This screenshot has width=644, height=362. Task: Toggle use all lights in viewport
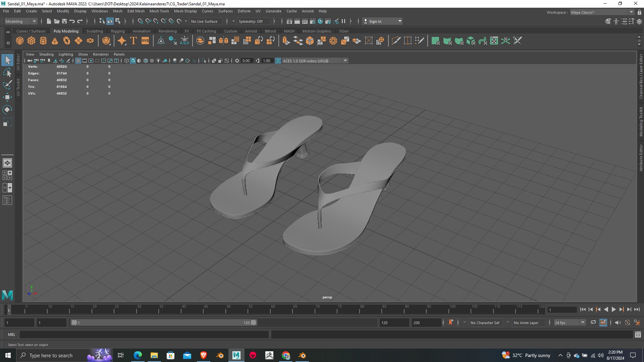tap(158, 61)
